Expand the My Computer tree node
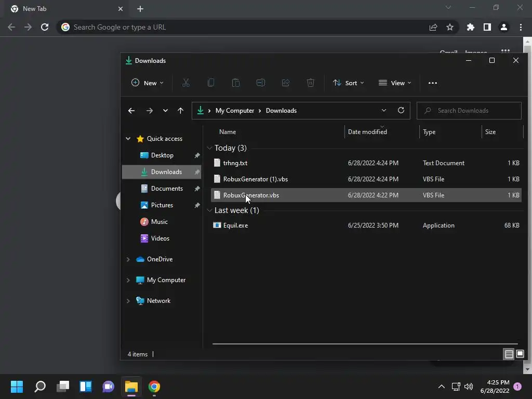The height and width of the screenshot is (399, 532). pyautogui.click(x=128, y=280)
